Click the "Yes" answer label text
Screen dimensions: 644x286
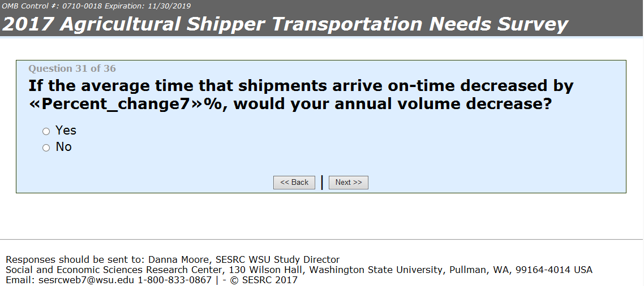[x=66, y=131]
